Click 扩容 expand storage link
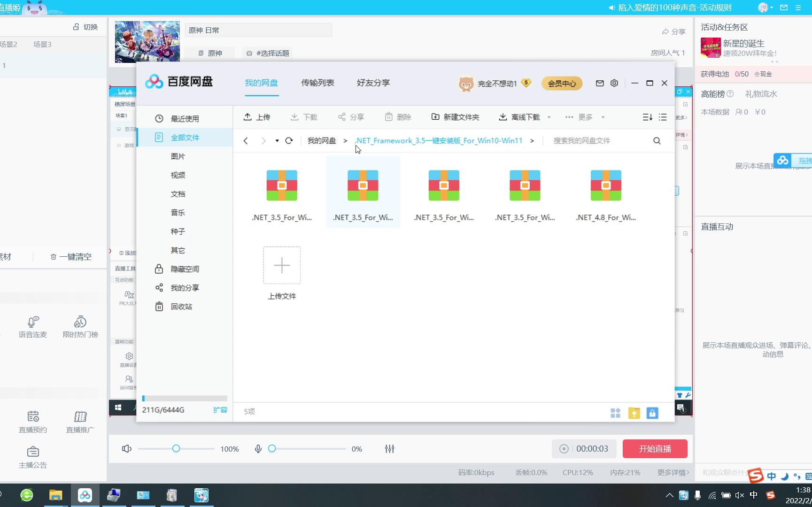The image size is (812, 507). 220,410
